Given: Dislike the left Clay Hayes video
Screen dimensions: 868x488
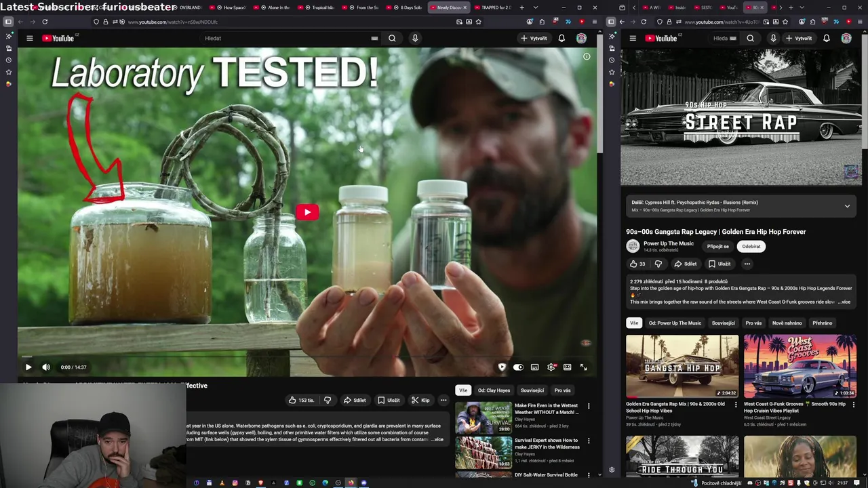Looking at the screenshot, I should [x=328, y=400].
